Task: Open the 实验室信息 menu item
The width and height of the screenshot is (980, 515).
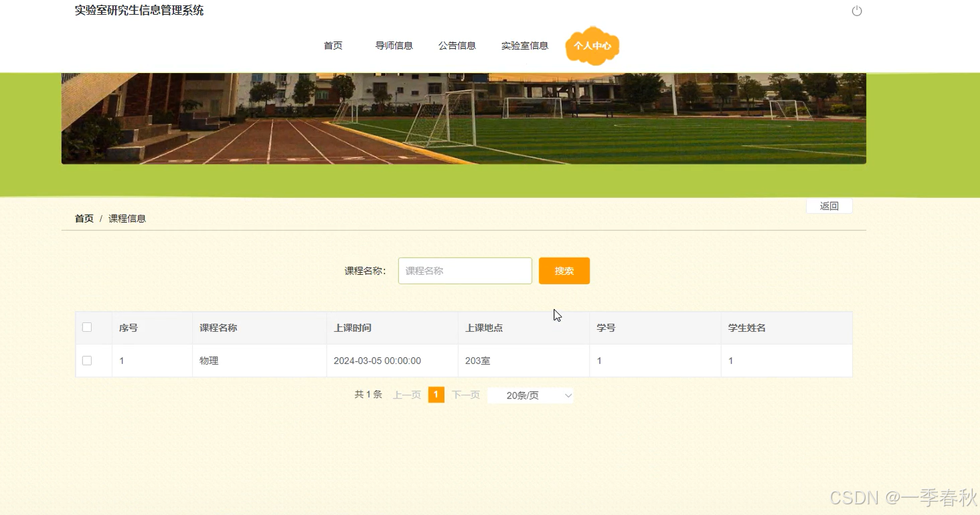Action: 525,45
